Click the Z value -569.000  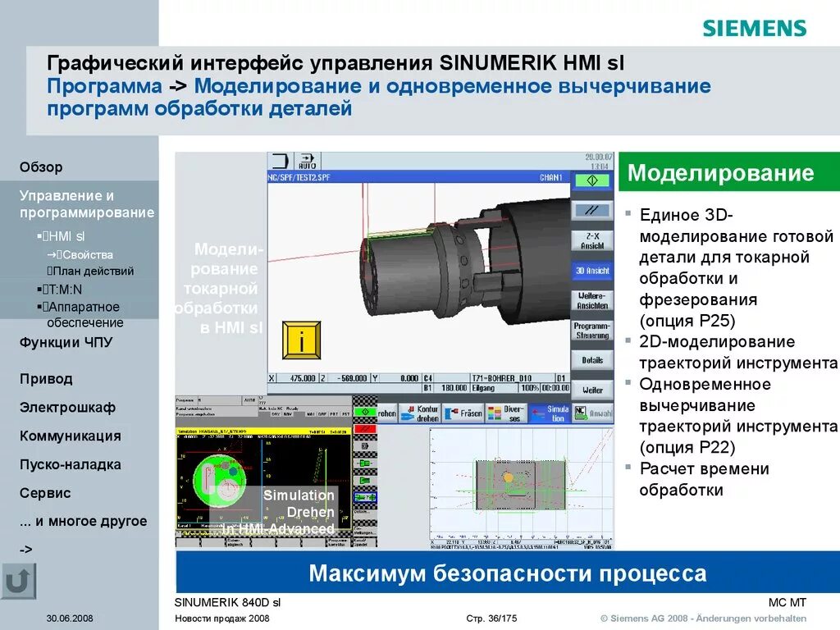click(352, 378)
